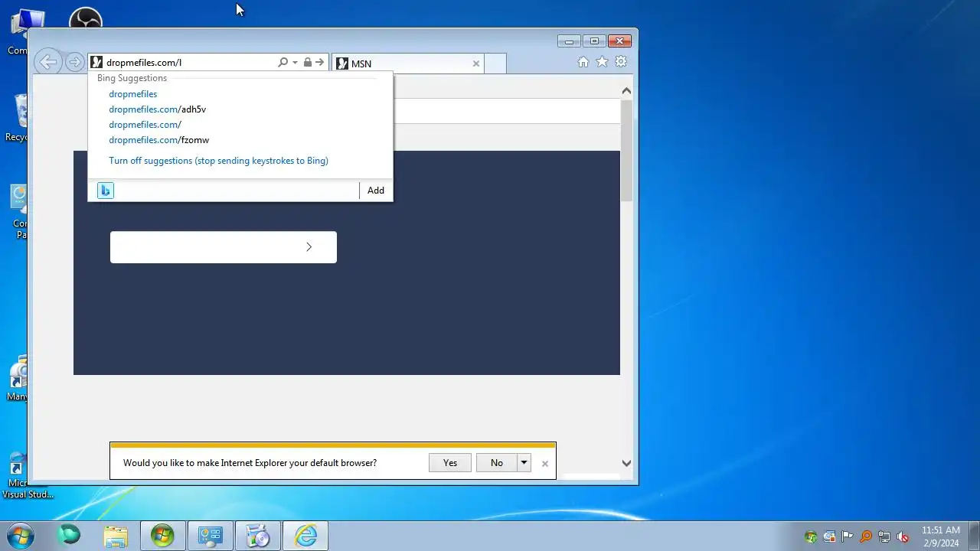The height and width of the screenshot is (551, 980).
Task: Open a new blank tab
Action: click(x=495, y=64)
